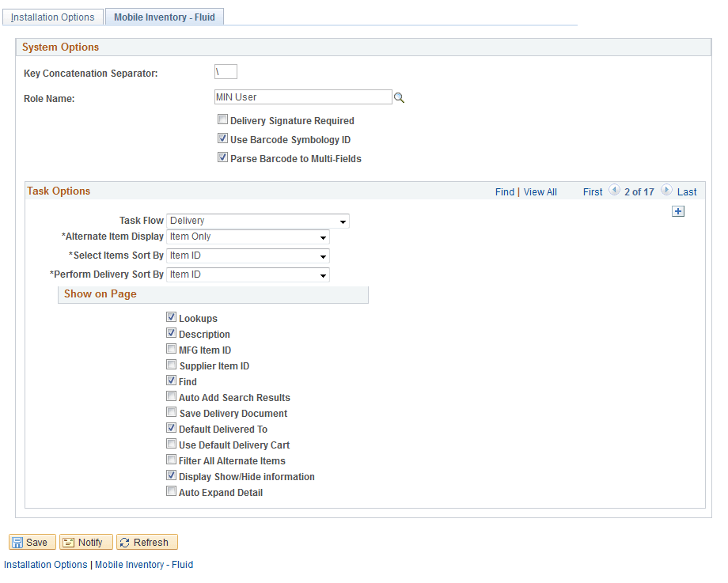Open the Task Flow dropdown

pos(343,221)
